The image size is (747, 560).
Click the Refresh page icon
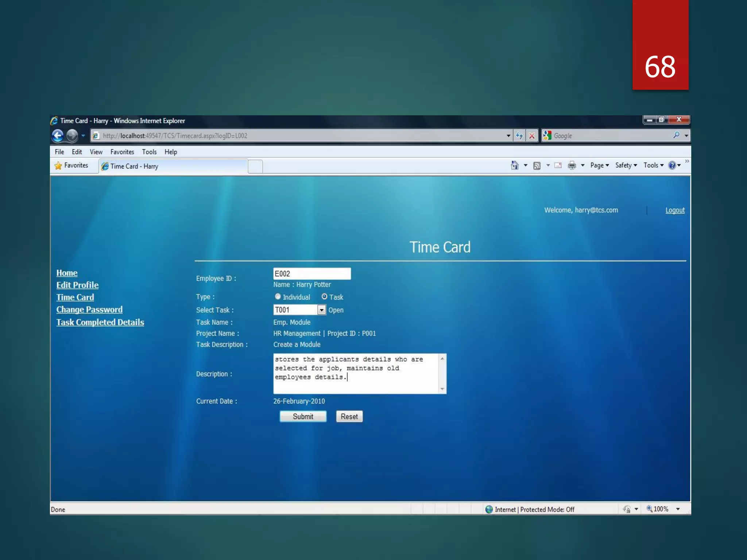click(x=519, y=136)
